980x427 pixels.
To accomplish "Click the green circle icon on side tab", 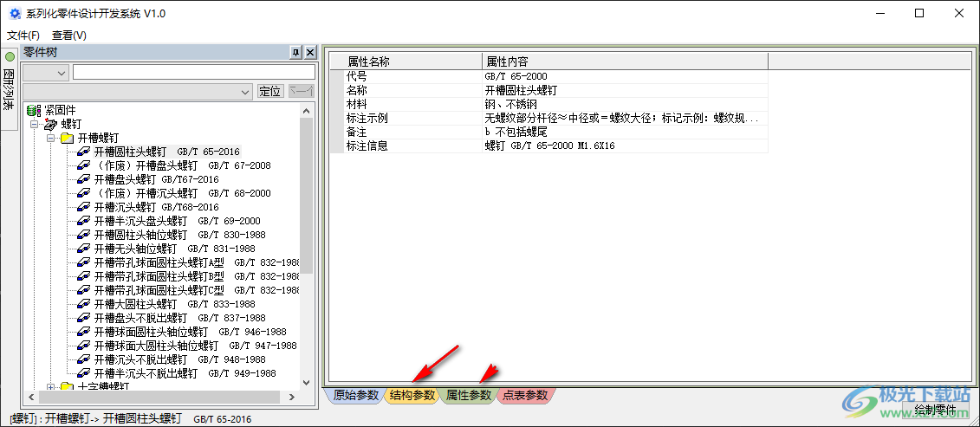I will 10,57.
